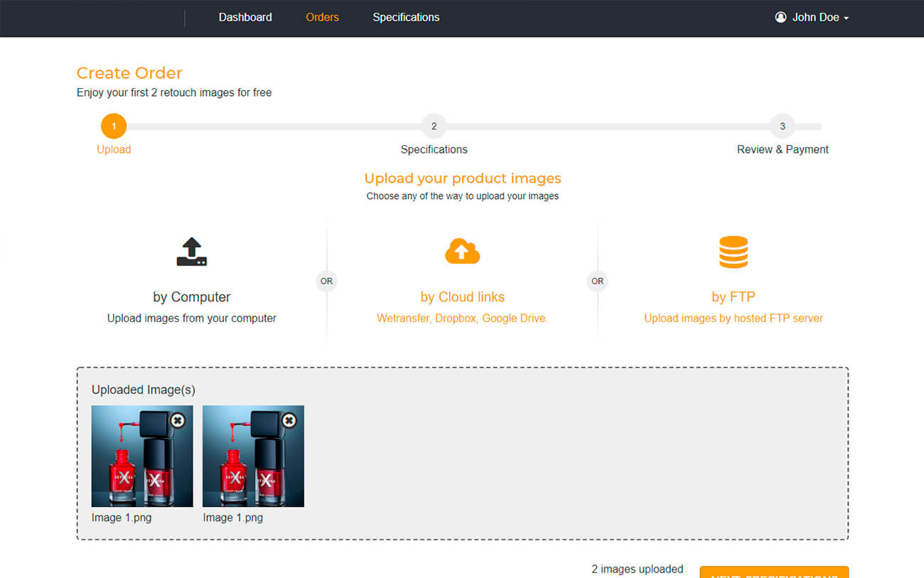Screen dimensions: 924x578
Task: Jump to step 2 circle in progress bar
Action: pos(434,127)
